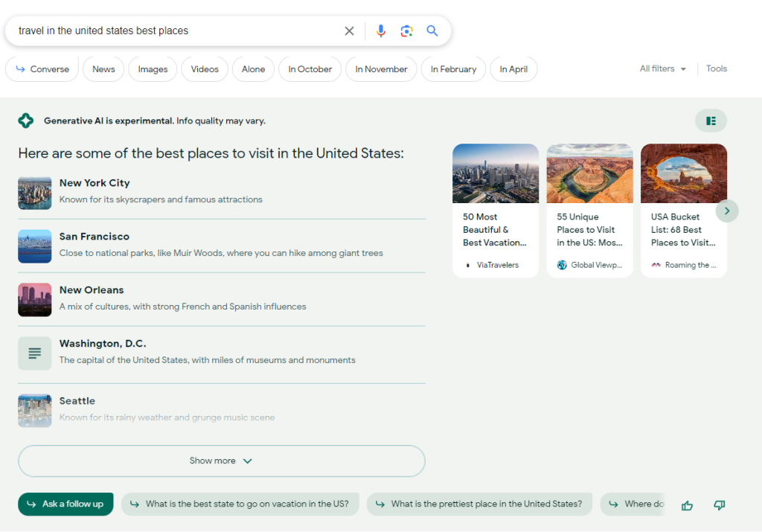Viewport: 762px width, 532px height.
Task: Click the Washington, D.C. text icon
Action: (x=34, y=353)
